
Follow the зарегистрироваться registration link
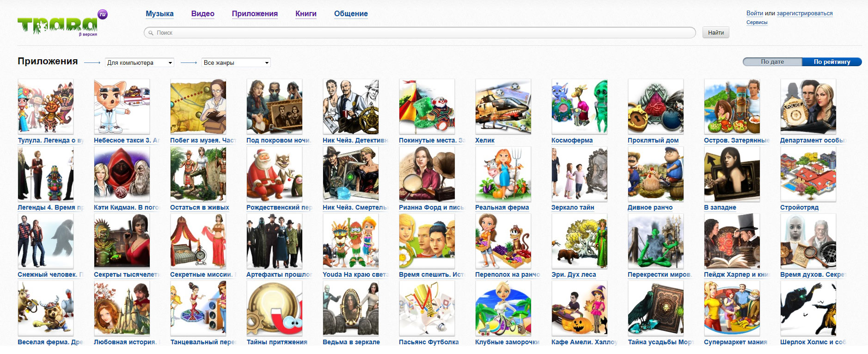click(x=804, y=13)
